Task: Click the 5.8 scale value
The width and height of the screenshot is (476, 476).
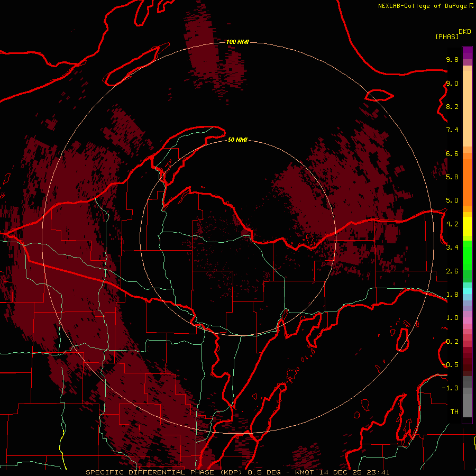Action: coord(452,177)
